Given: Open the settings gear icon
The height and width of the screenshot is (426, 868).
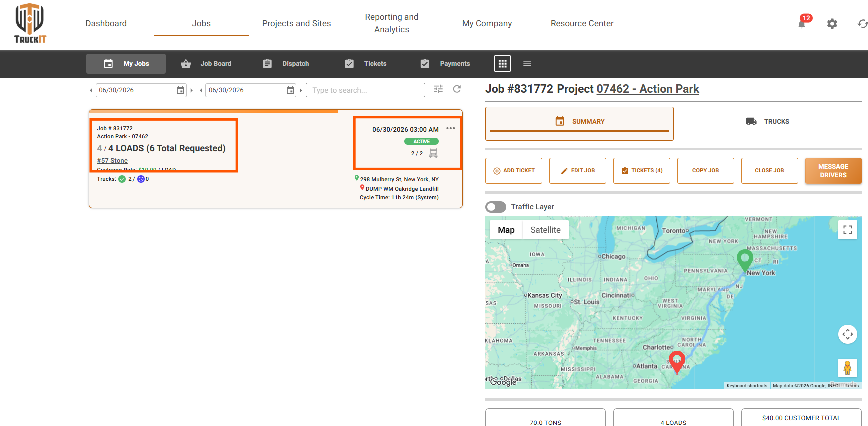Looking at the screenshot, I should point(832,24).
